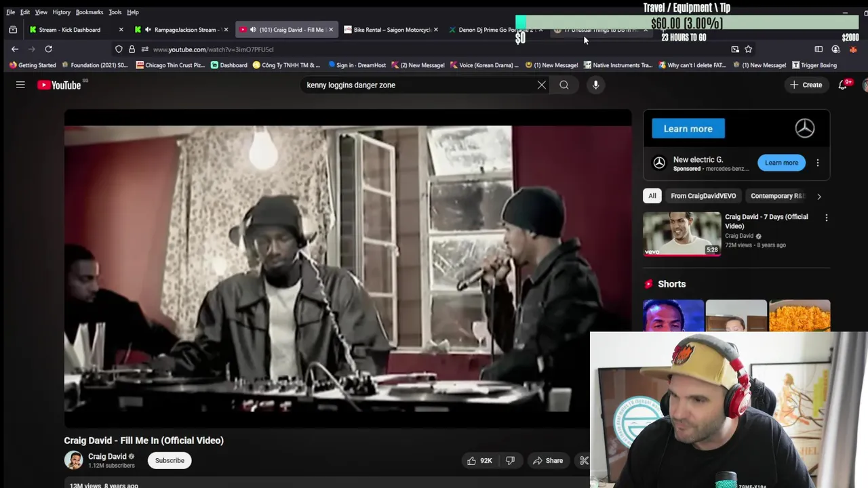The width and height of the screenshot is (868, 488).
Task: Close the Craig David YouTube tab
Action: pyautogui.click(x=331, y=30)
